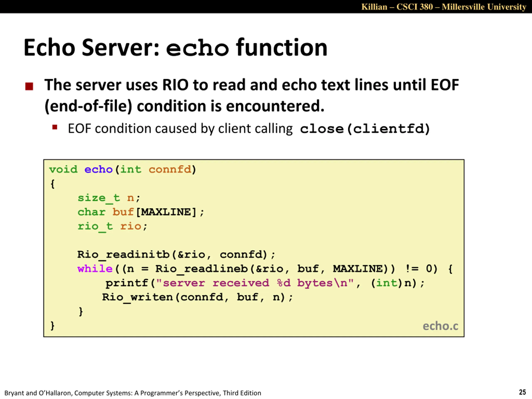Click the closing brace of the while loop
Viewport: 532px width, 399px height.
coord(81,312)
